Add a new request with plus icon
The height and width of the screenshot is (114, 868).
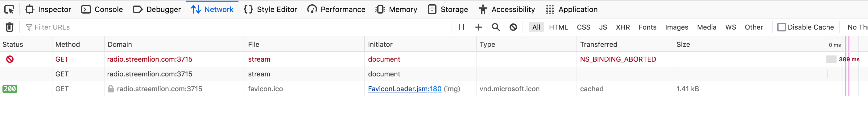coord(478,27)
